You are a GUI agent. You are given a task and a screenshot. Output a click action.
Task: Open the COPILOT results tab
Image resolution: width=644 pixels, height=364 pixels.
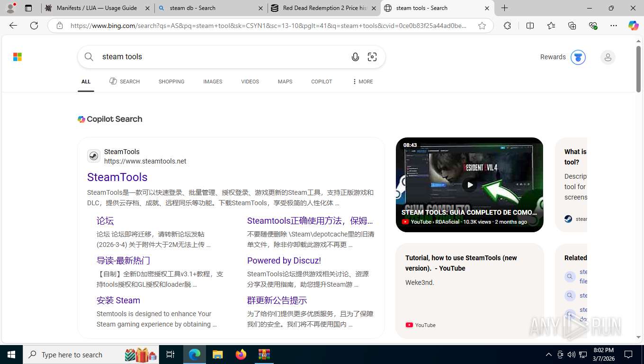pyautogui.click(x=322, y=82)
